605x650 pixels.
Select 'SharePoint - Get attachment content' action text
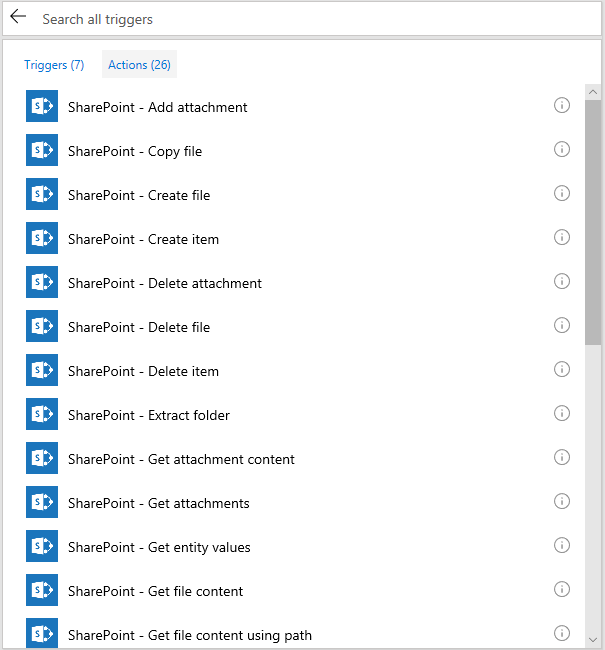click(181, 459)
